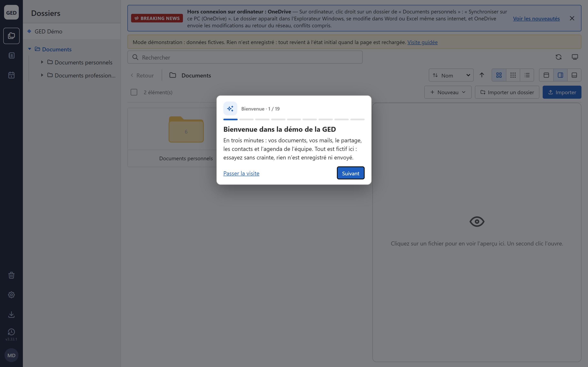Image resolution: width=588 pixels, height=367 pixels.
Task: Open the trash icon in the sidebar
Action: coord(11,275)
